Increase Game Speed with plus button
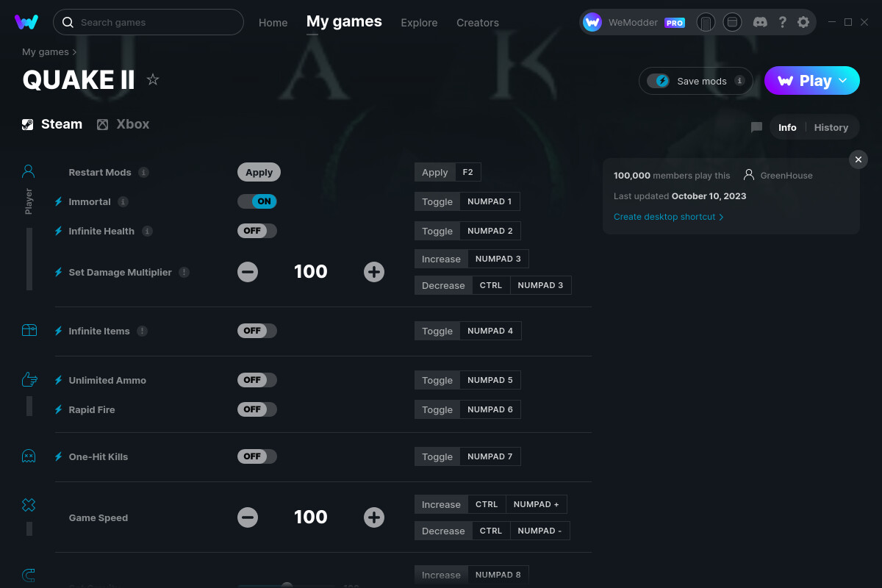The image size is (882, 588). click(x=374, y=517)
